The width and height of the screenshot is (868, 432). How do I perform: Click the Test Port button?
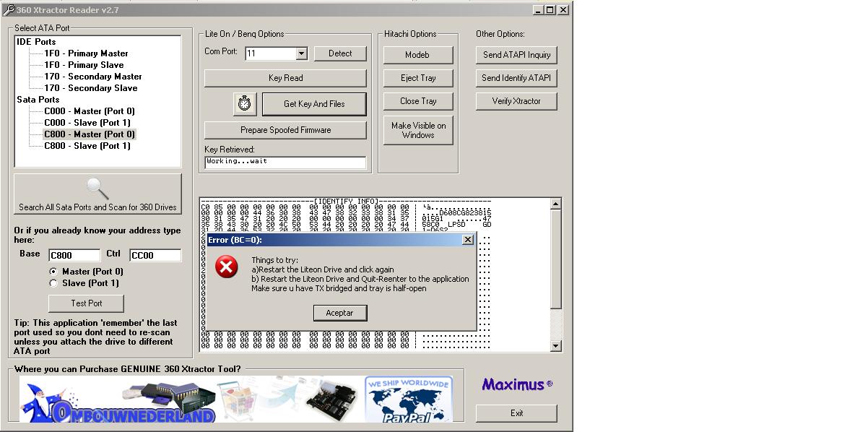coord(86,303)
